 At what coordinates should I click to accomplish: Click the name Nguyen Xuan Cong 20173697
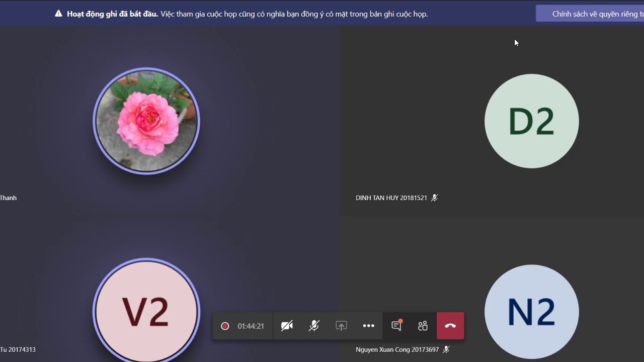point(397,349)
